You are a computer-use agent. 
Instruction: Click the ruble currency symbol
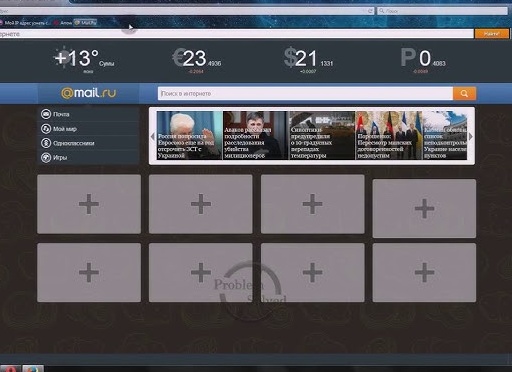[x=408, y=57]
